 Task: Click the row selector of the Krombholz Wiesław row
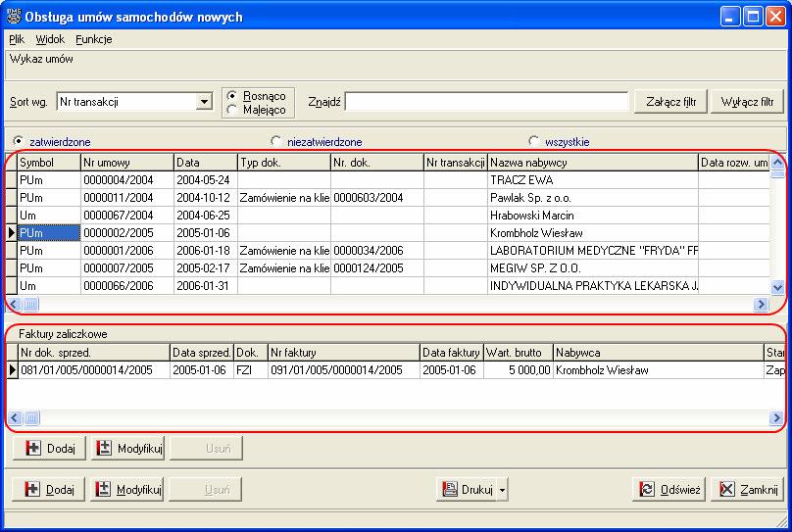(x=12, y=233)
